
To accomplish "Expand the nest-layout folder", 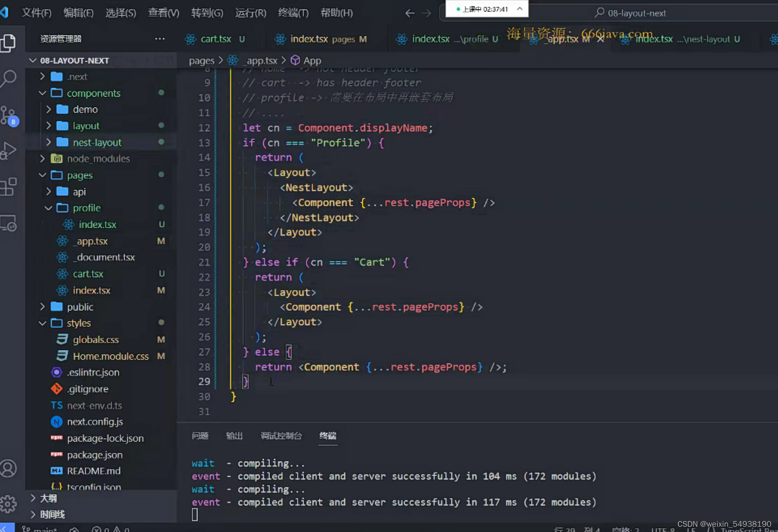I will (x=48, y=142).
